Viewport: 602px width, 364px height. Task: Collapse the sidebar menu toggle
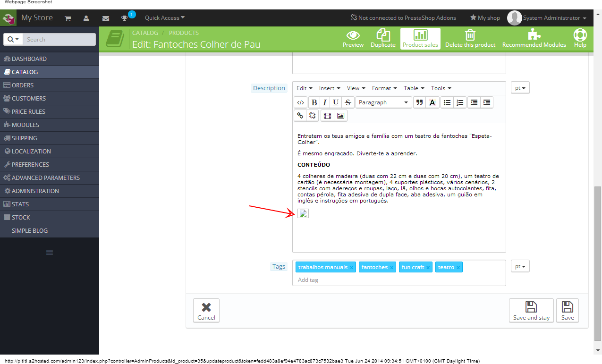pos(50,253)
